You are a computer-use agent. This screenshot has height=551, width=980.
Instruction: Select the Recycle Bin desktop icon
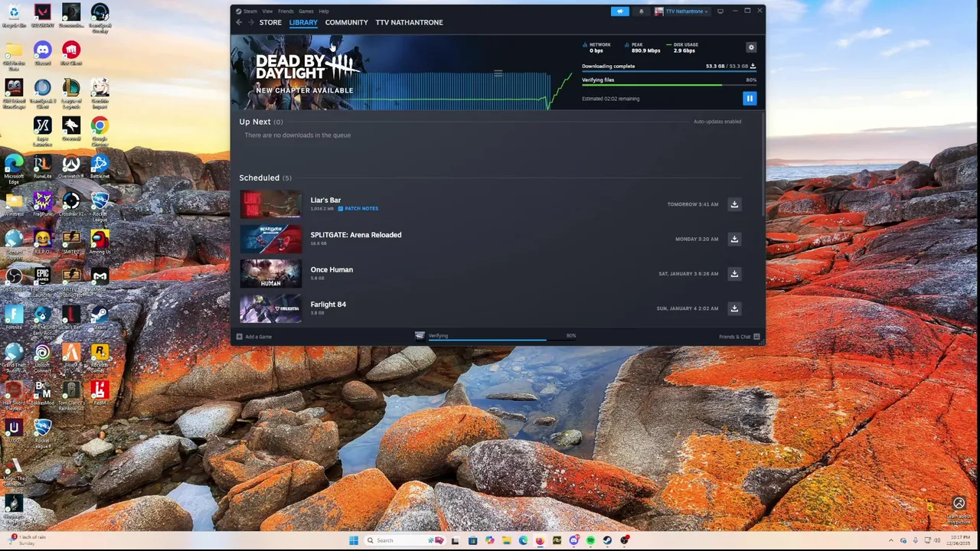[x=14, y=15]
